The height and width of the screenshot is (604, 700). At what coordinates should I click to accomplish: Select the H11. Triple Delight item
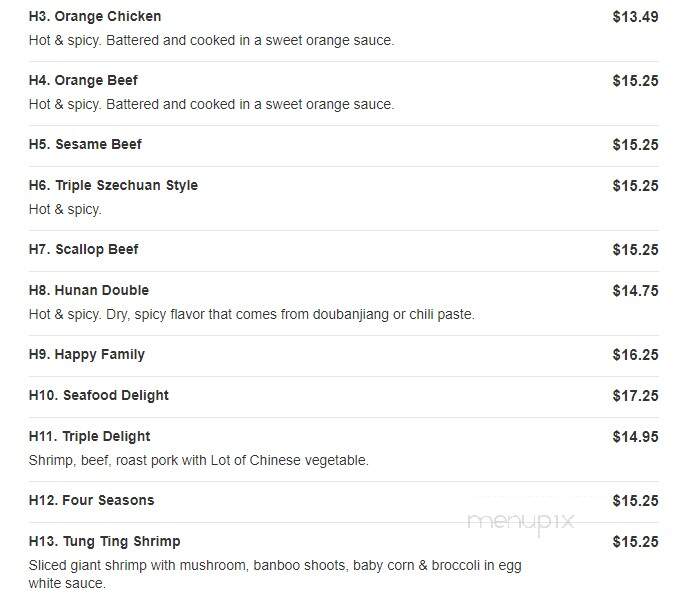90,436
